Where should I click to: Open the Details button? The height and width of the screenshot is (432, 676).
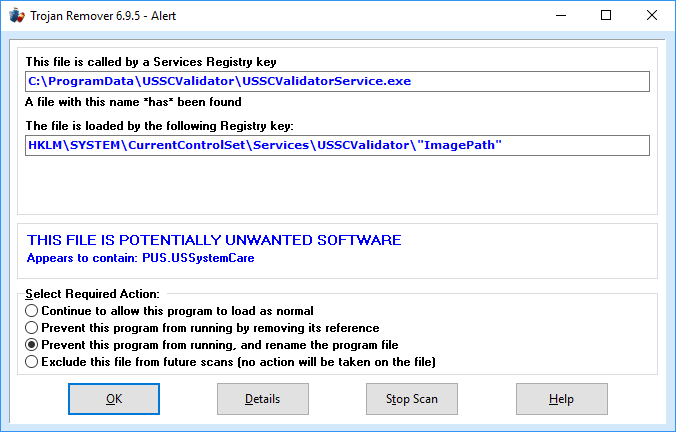(x=262, y=399)
